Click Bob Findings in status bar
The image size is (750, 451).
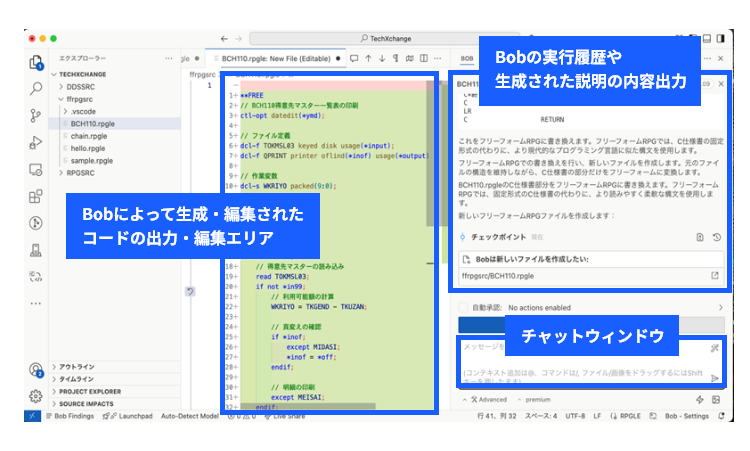click(70, 416)
